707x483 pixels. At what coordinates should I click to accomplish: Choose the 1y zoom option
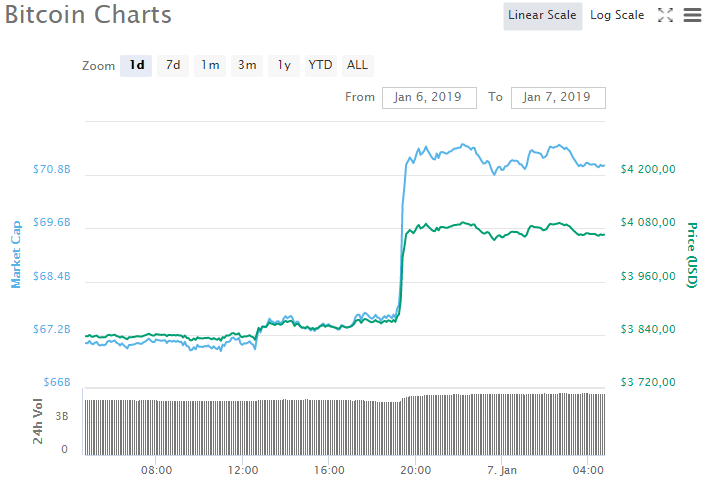pyautogui.click(x=284, y=65)
